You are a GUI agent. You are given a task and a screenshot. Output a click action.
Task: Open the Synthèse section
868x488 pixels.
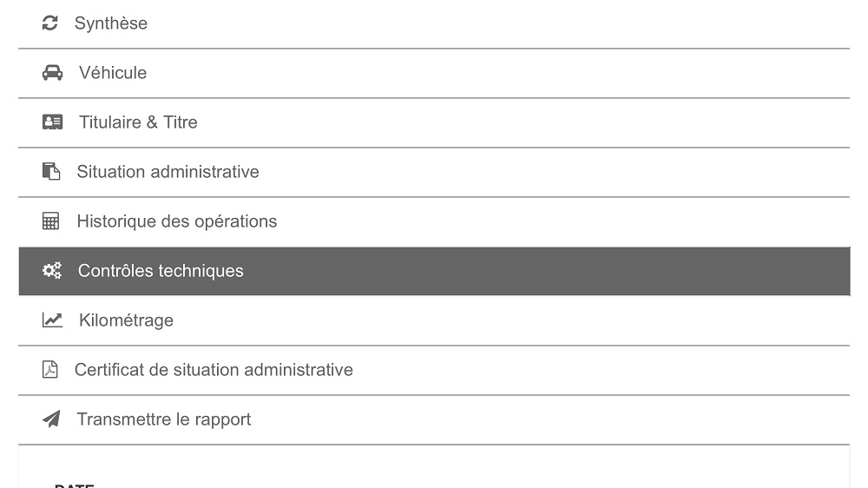[434, 23]
